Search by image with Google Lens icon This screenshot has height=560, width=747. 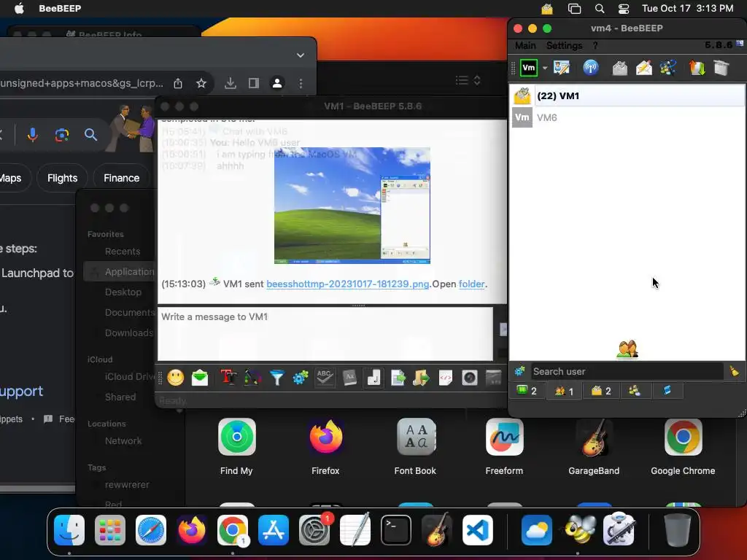tap(61, 135)
